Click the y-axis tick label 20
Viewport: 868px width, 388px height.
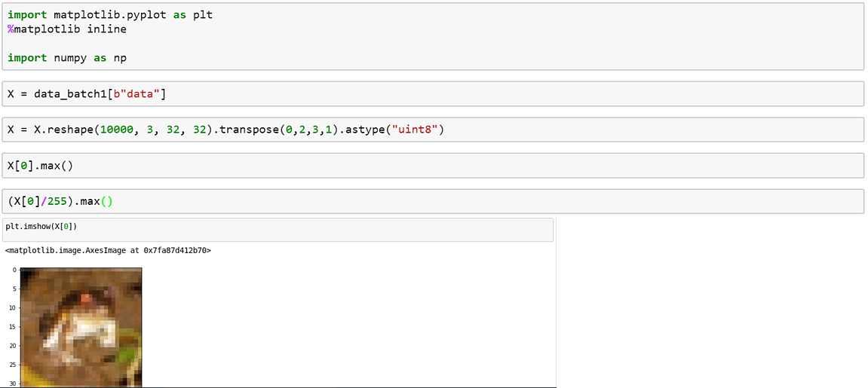pyautogui.click(x=14, y=346)
